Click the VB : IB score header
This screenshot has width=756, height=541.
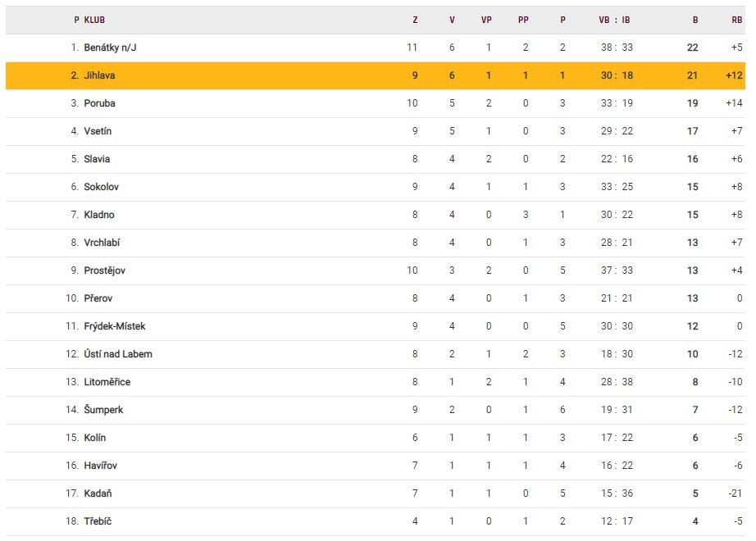[614, 20]
